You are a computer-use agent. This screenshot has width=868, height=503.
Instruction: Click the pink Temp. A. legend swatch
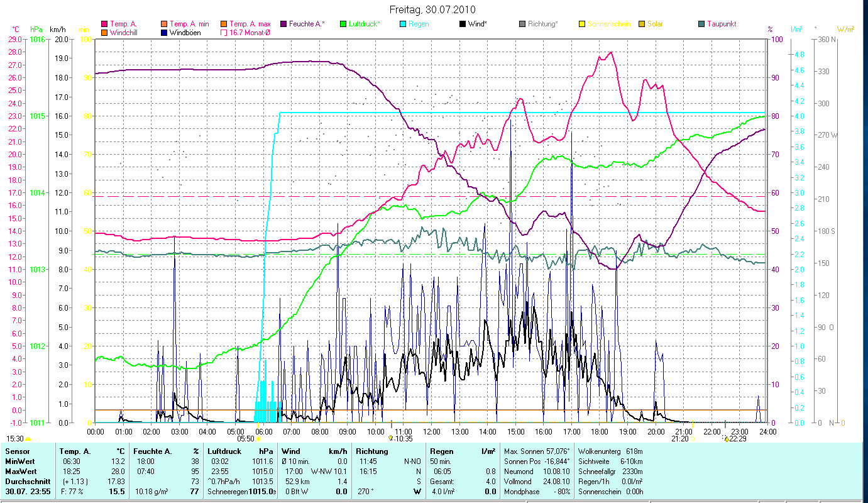104,24
